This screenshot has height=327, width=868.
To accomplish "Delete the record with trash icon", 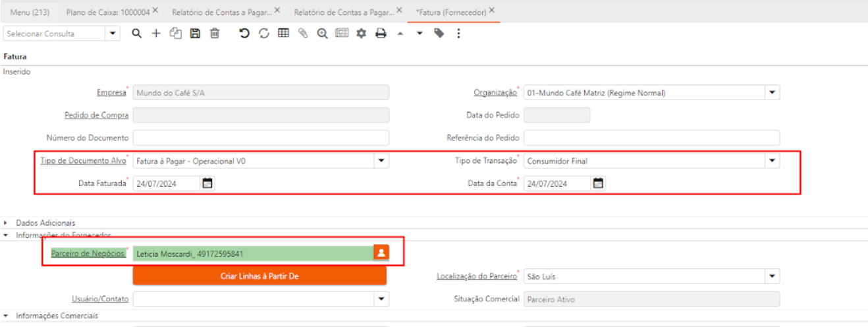I will (215, 34).
